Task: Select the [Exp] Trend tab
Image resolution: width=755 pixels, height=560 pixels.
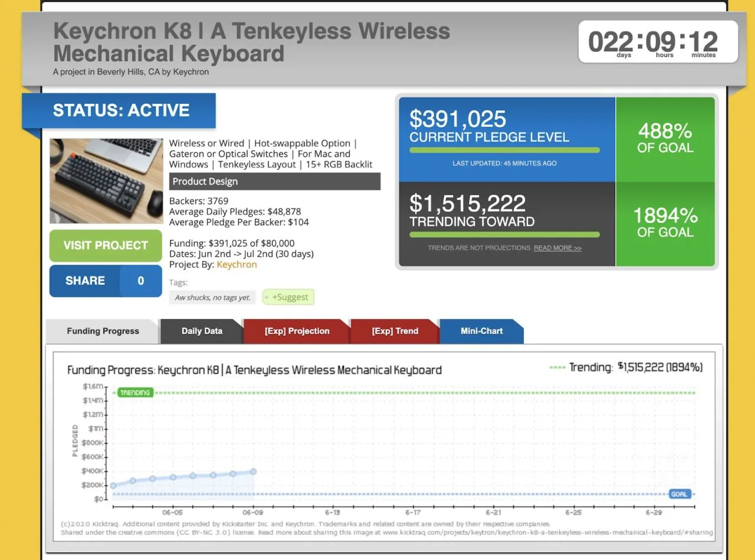Action: click(395, 331)
